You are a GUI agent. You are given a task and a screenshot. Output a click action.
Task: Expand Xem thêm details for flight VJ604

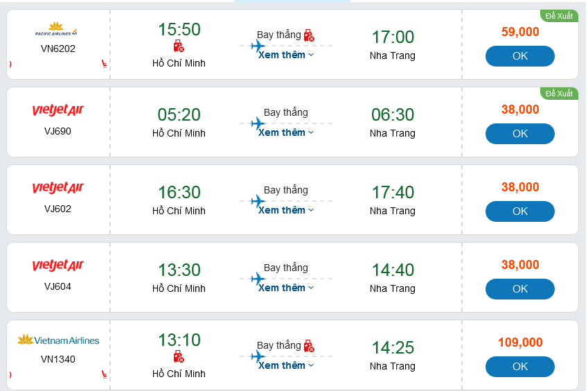click(285, 288)
